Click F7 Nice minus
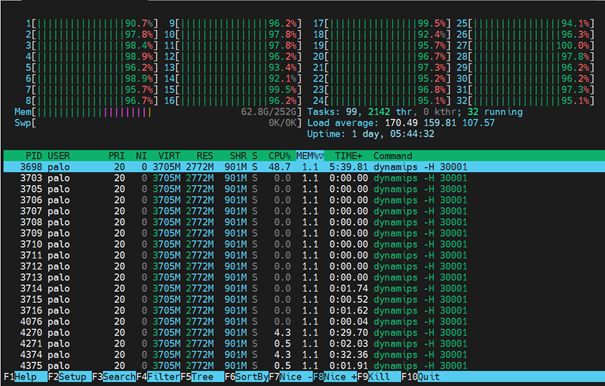Screen dimensions: 605x386 291,377
